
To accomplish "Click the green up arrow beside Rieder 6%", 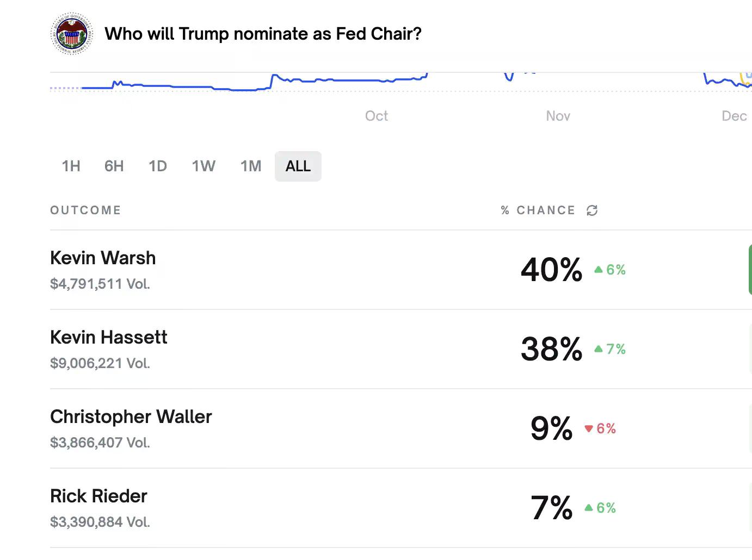I will [x=588, y=508].
